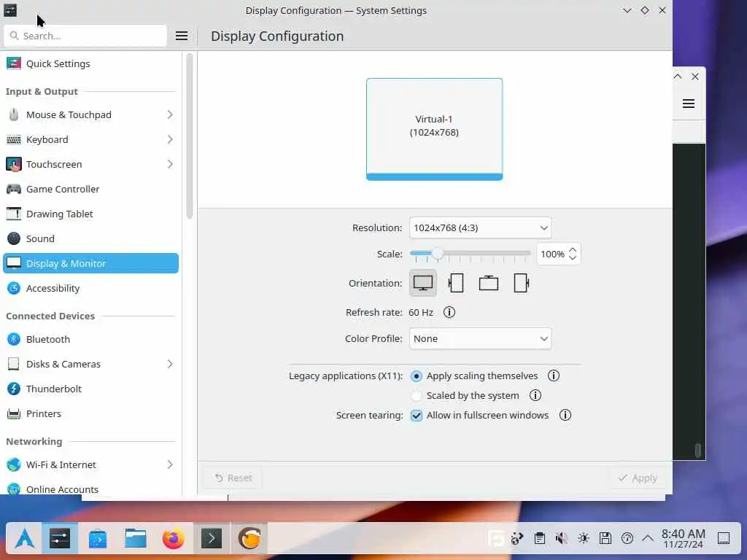
Task: Click the sidebar scrollbar
Action: [189, 136]
